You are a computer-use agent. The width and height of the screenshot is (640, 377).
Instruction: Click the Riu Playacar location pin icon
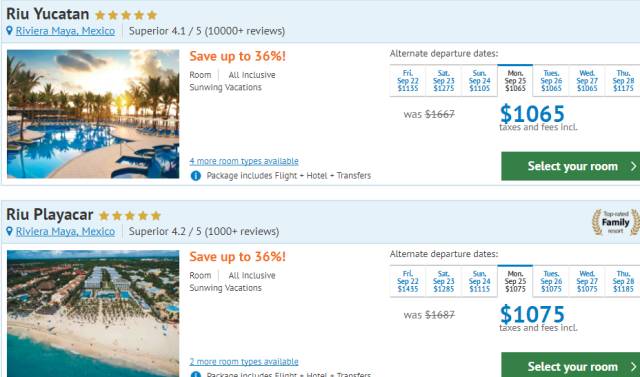point(9,231)
